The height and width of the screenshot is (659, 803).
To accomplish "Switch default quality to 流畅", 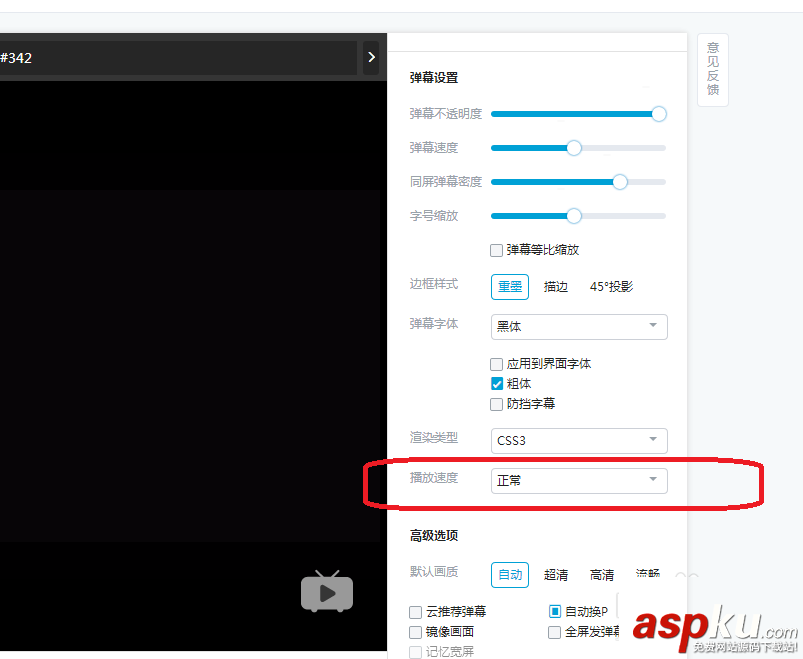I will pyautogui.click(x=647, y=574).
